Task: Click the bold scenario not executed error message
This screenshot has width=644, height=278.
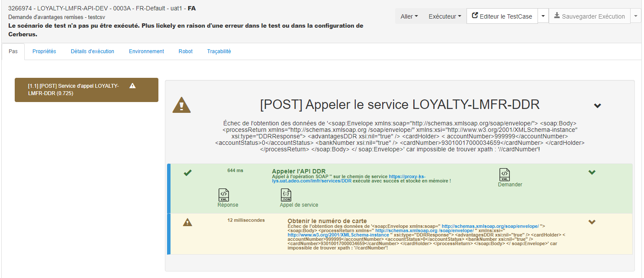Action: pos(186,30)
